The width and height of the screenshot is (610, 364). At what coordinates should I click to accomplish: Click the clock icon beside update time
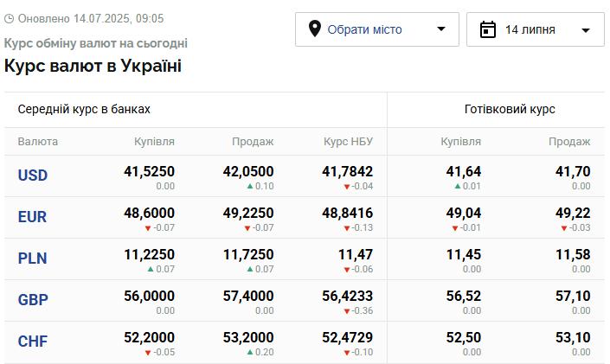click(9, 19)
